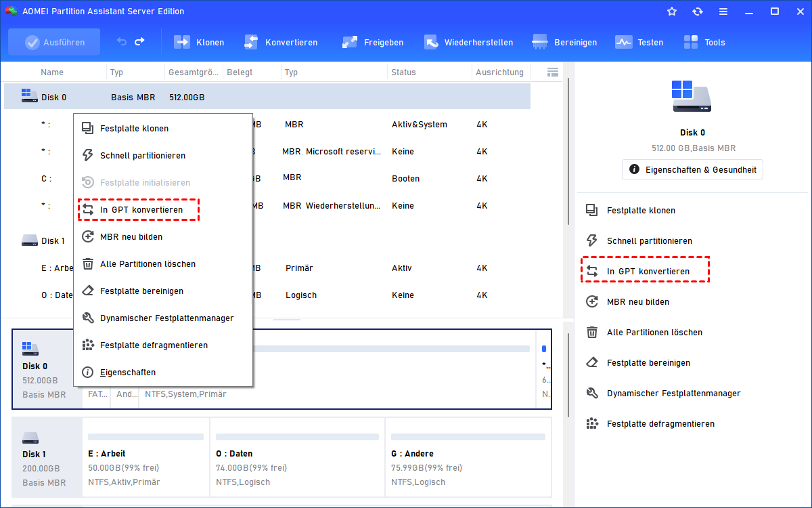Click the undo arrow icon
812x508 pixels.
click(x=122, y=42)
